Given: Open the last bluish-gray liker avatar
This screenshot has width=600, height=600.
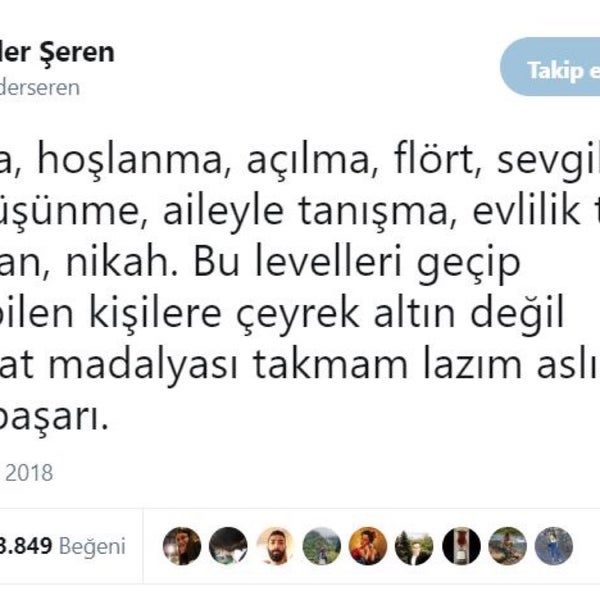Looking at the screenshot, I should (x=554, y=546).
